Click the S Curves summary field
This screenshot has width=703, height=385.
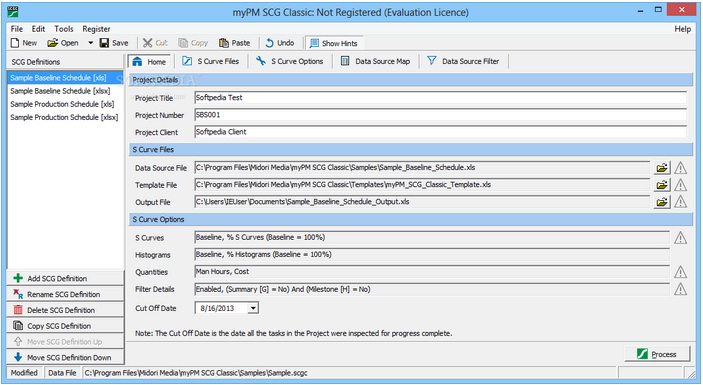coord(432,238)
